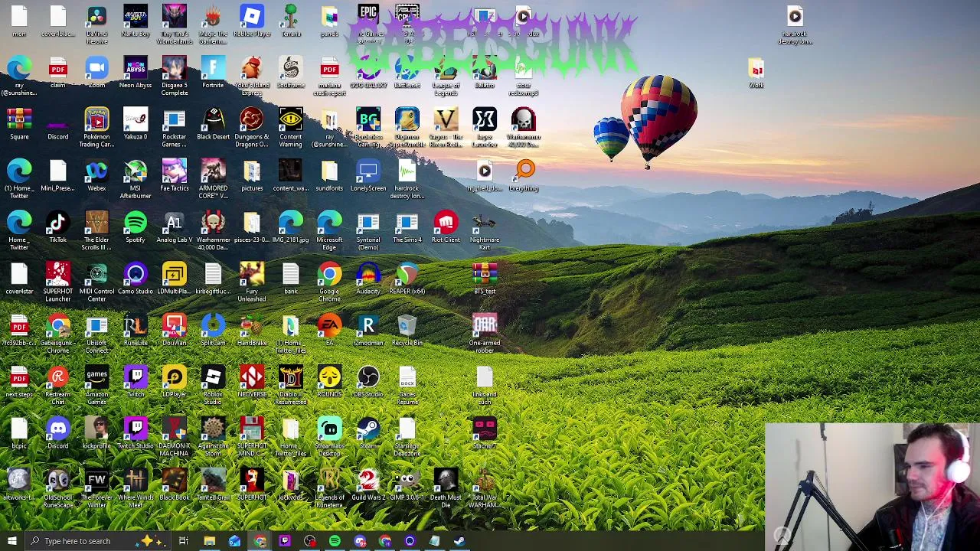The height and width of the screenshot is (551, 980).
Task: Open the Pokémon Trading Card shortcut
Action: pos(96,127)
